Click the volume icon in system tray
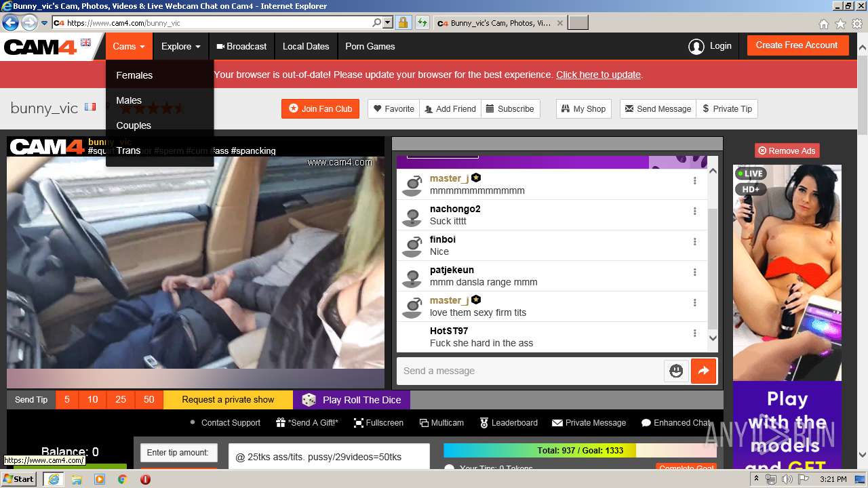 tap(787, 479)
